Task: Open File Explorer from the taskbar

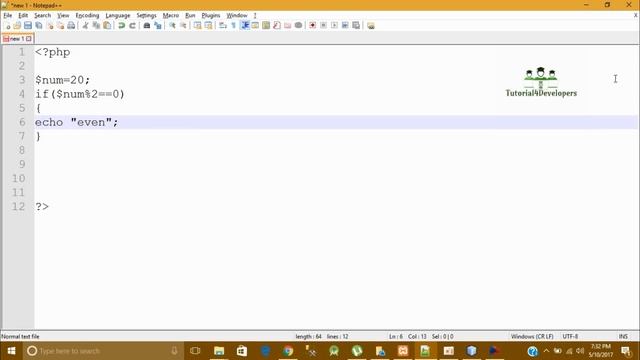Action: [219, 351]
